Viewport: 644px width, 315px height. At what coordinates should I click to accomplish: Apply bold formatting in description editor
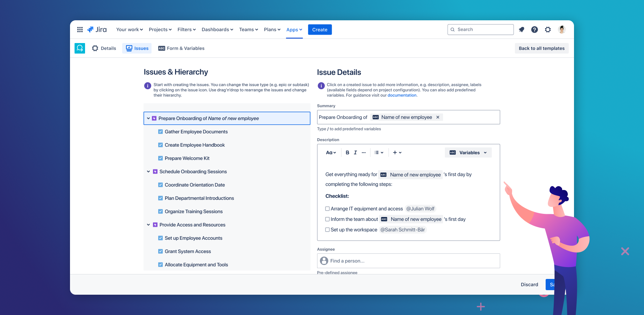tap(347, 153)
